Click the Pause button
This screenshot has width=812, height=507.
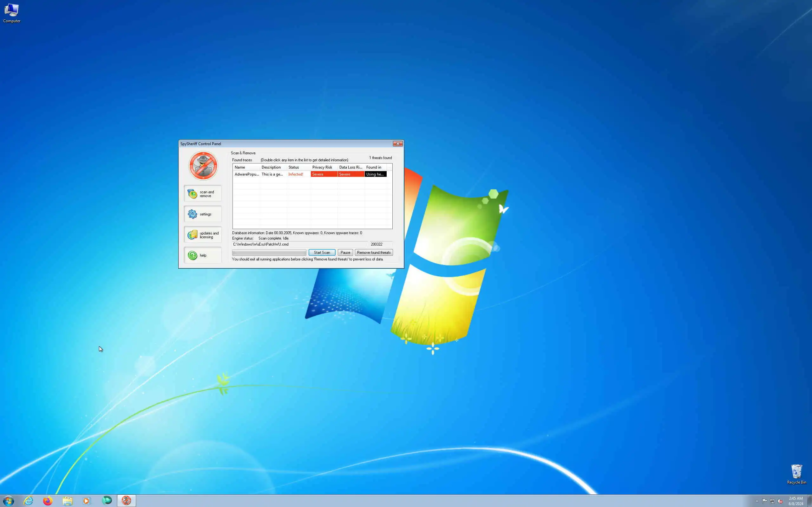pos(345,253)
